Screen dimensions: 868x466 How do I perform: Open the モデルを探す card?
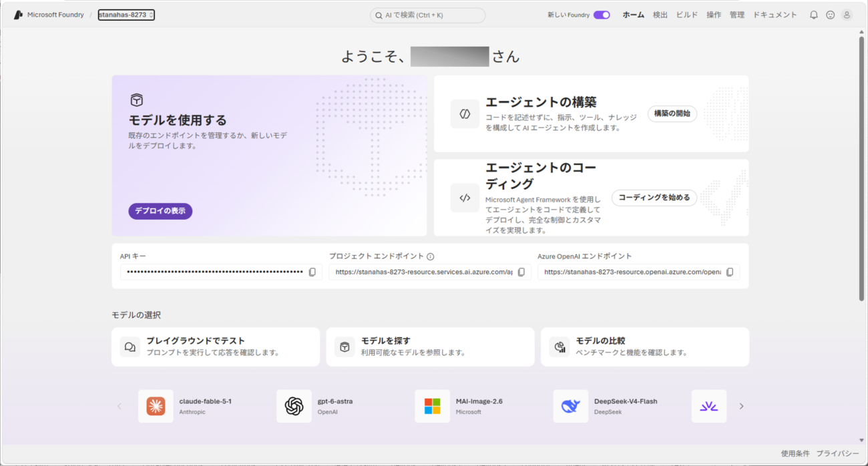(x=430, y=346)
